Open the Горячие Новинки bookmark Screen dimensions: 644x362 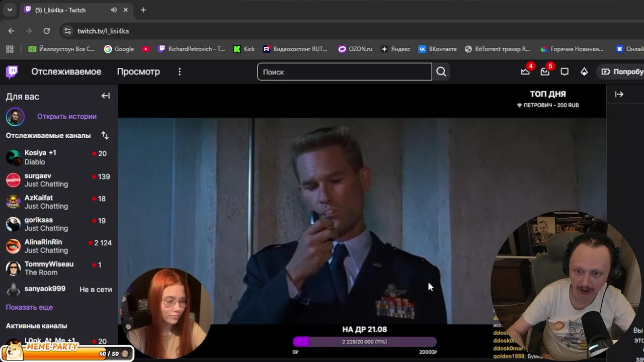[x=572, y=49]
